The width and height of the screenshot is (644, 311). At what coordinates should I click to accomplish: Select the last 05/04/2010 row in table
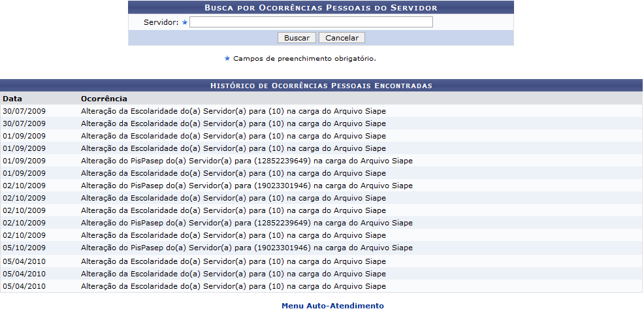[x=233, y=286]
